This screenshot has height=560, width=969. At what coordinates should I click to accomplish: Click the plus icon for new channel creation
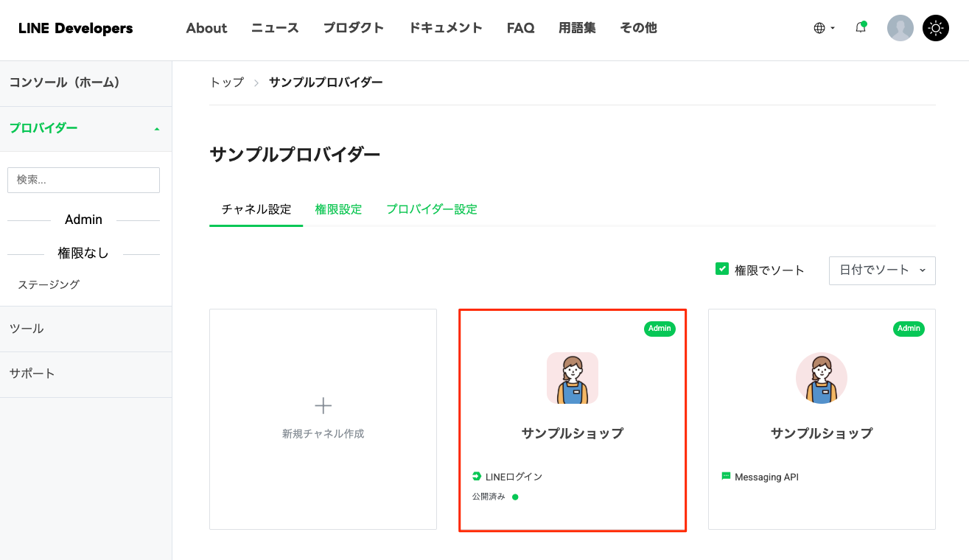[x=323, y=405]
